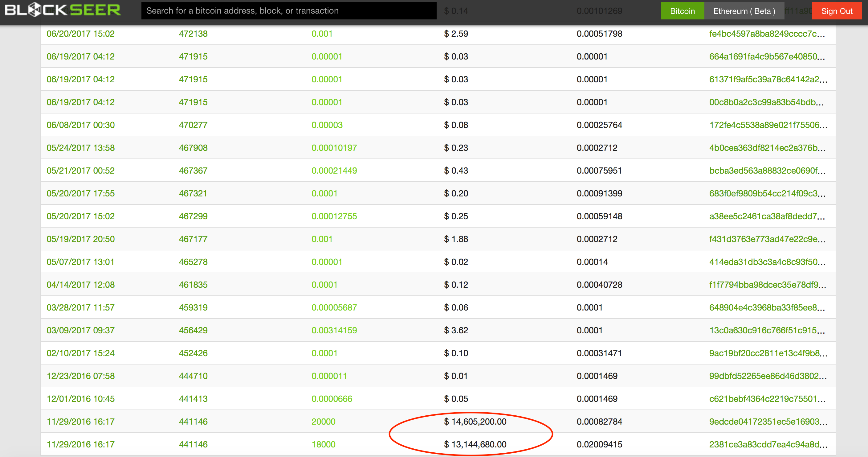Open transaction 648904e4c3968ba33f85ee8...
The width and height of the screenshot is (868, 457).
pyautogui.click(x=767, y=307)
